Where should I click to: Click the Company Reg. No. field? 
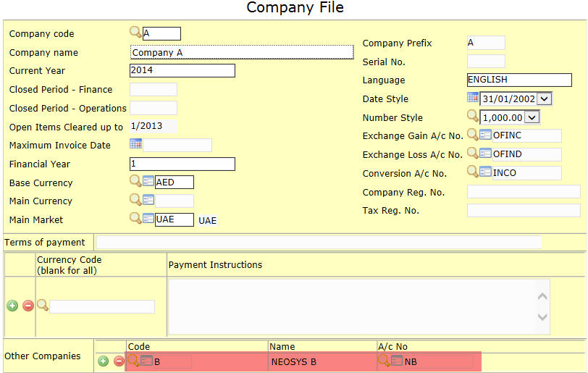(x=524, y=192)
